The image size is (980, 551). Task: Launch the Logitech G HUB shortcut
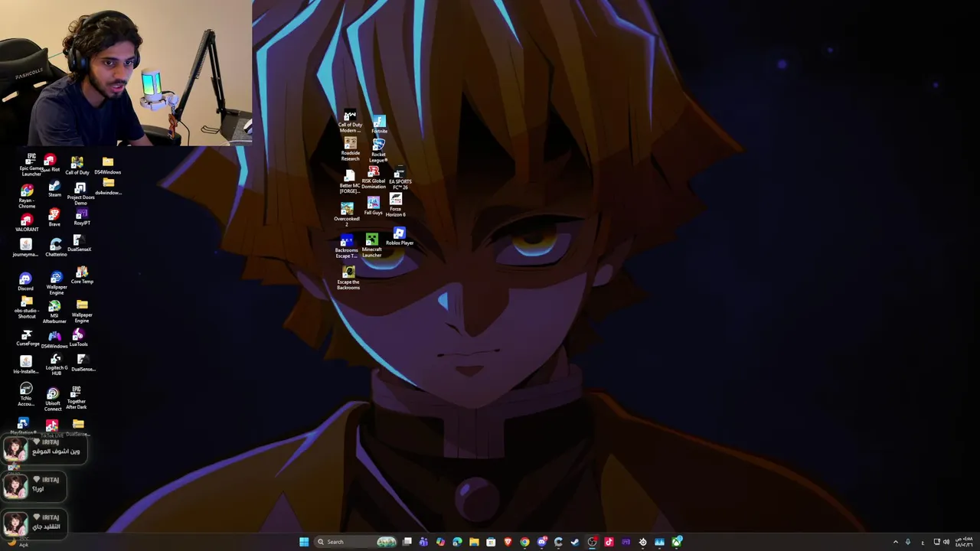point(56,364)
